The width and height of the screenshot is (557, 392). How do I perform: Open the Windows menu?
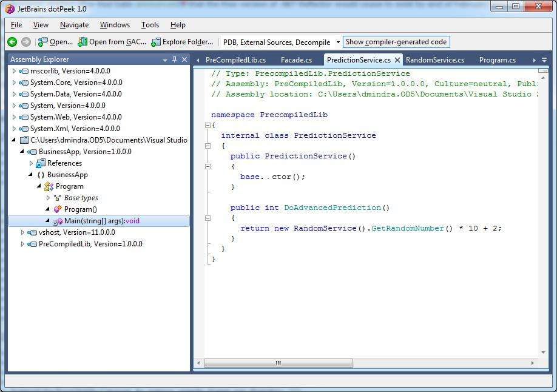115,25
